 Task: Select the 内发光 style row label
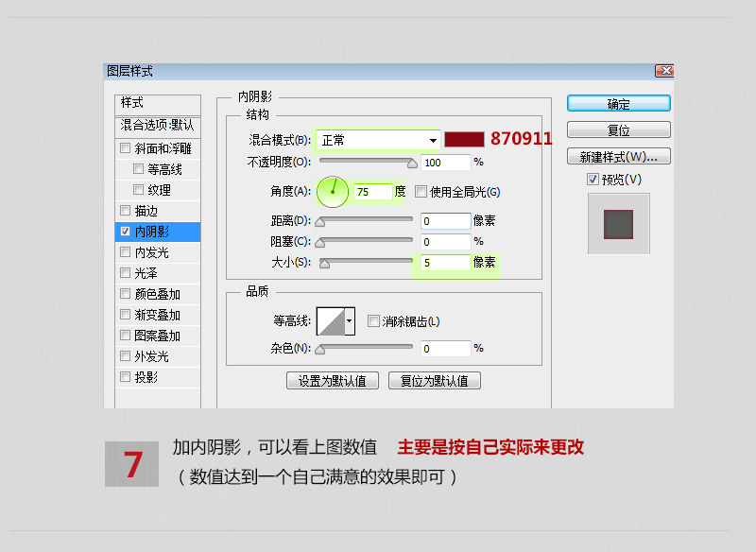pos(151,252)
